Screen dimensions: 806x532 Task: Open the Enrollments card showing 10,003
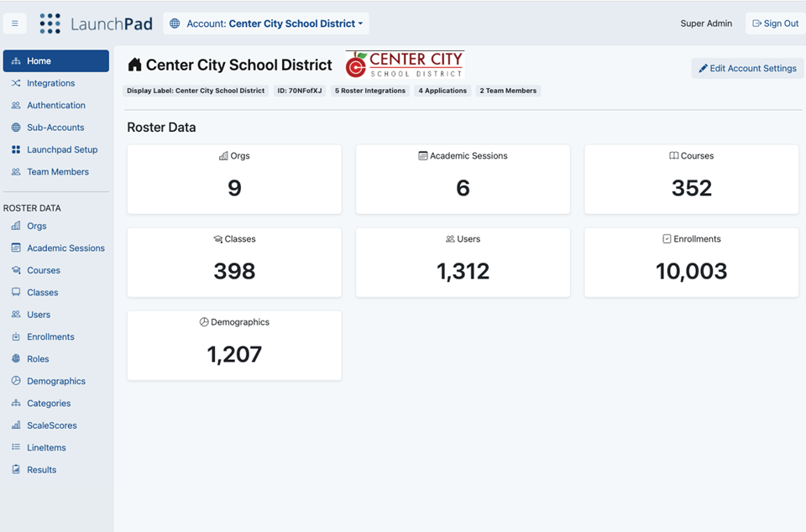coord(691,262)
